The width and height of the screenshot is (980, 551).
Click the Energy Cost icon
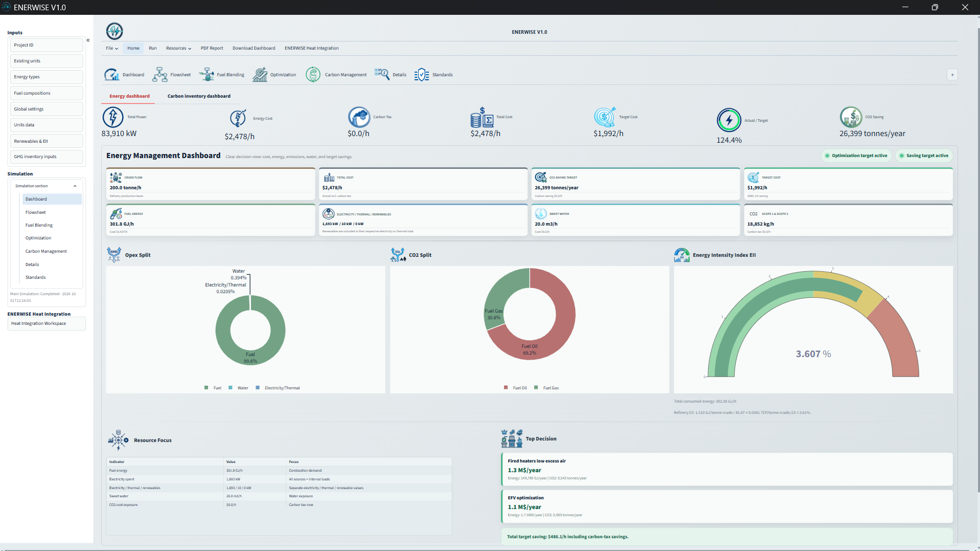238,118
